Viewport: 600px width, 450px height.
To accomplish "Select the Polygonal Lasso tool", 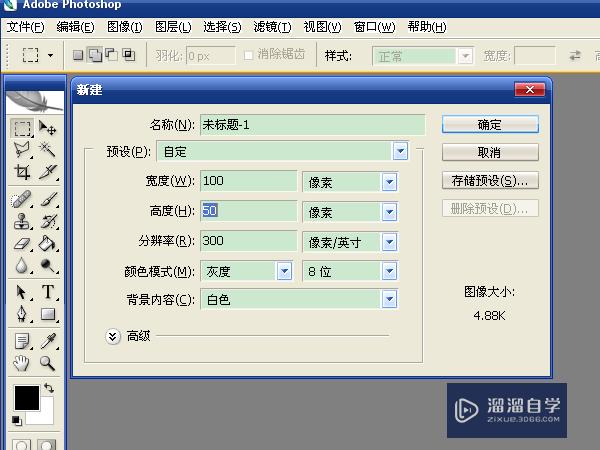I will (22, 150).
